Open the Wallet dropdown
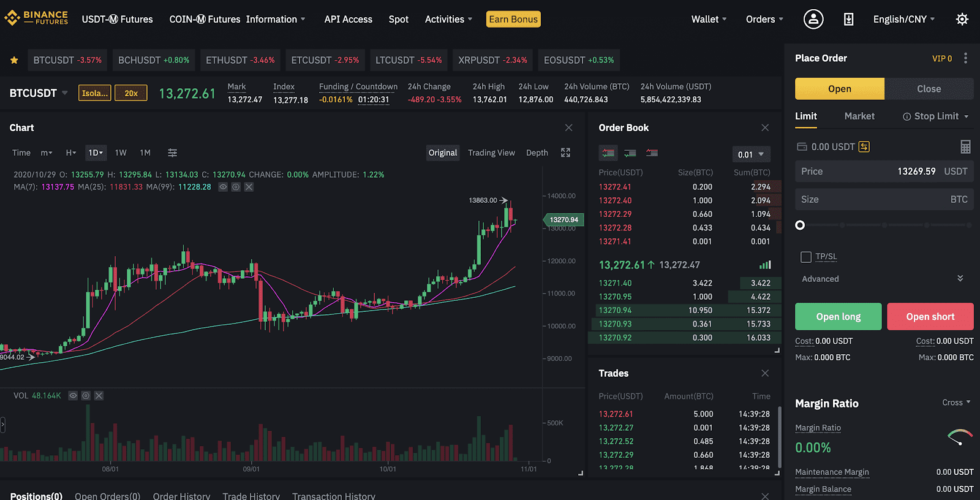 (x=709, y=19)
